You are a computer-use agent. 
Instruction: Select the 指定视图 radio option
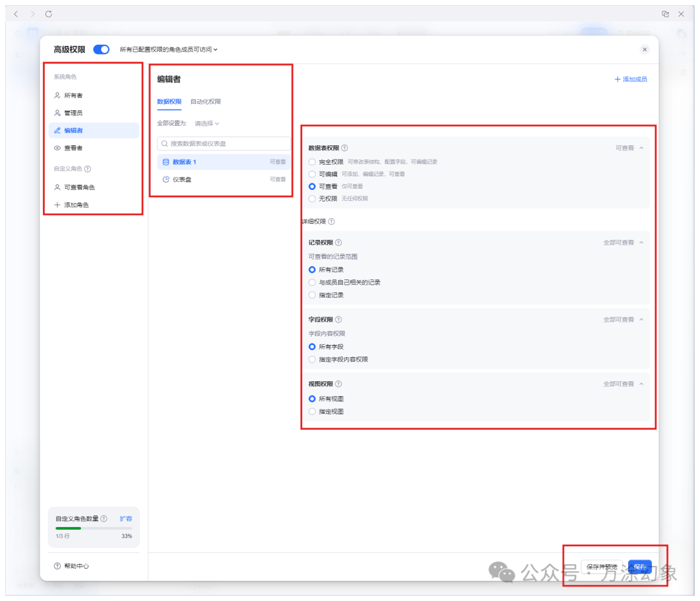312,411
